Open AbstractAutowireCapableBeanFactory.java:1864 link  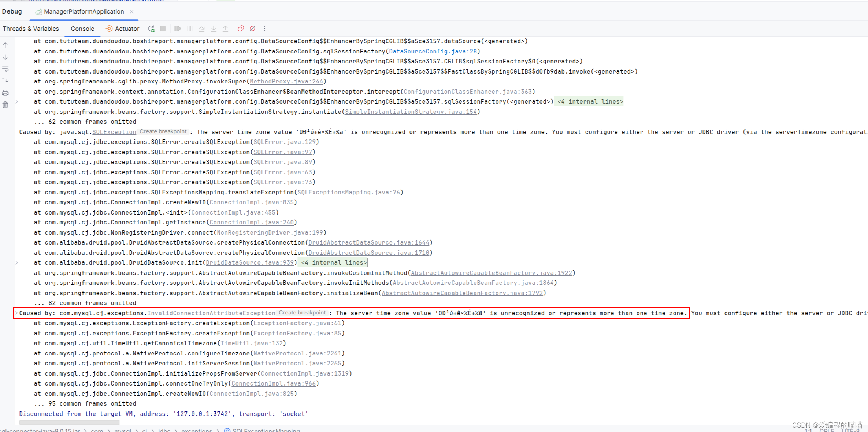pos(473,283)
